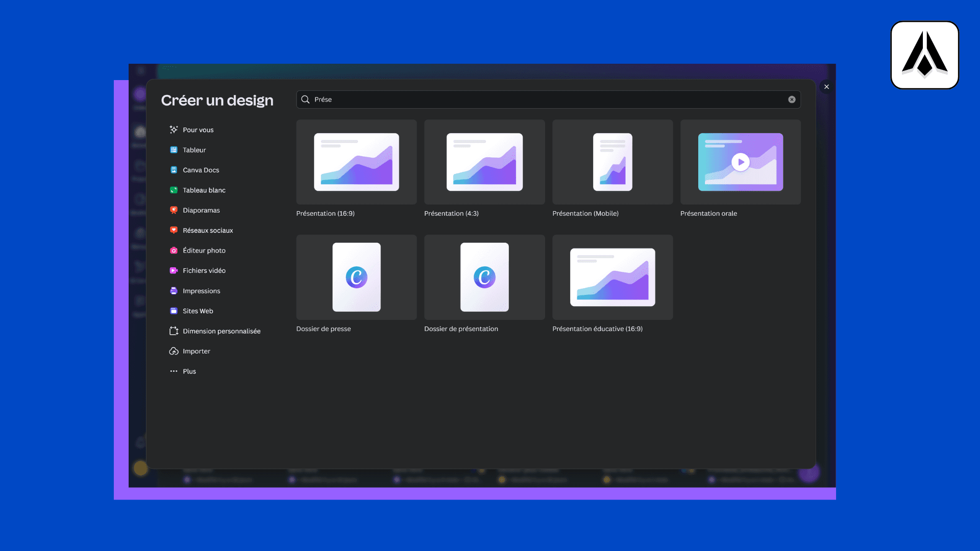Screen dimensions: 980x551
Task: Select the Présentation (16:9) thumbnail
Action: 356,162
